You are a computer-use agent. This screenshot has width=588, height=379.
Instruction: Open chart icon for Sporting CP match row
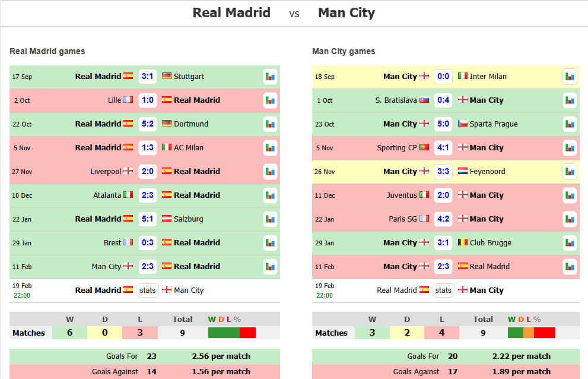570,148
